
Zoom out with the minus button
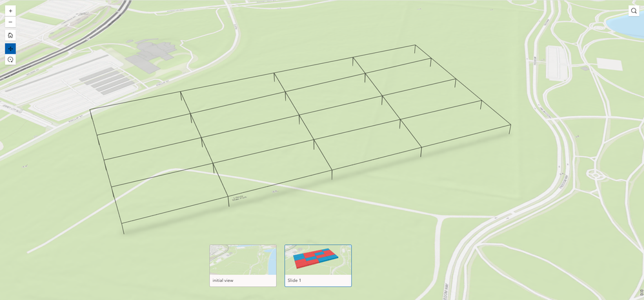(10, 22)
